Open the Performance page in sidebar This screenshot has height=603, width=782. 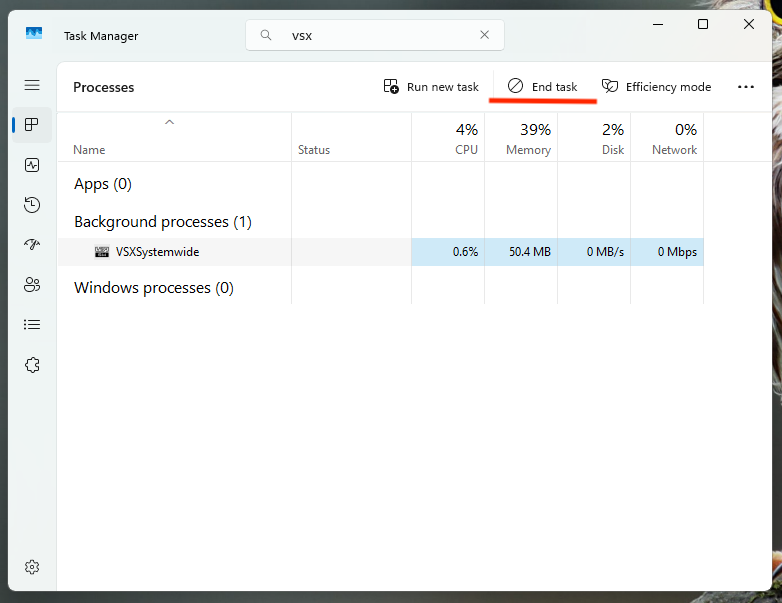tap(32, 165)
